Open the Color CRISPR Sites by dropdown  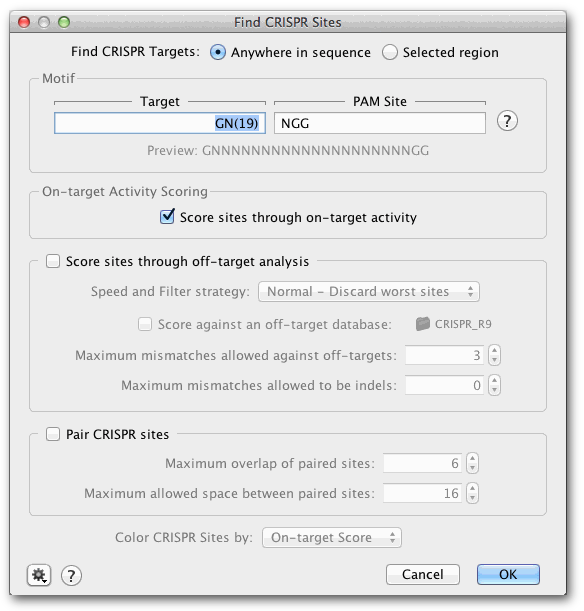(332, 537)
